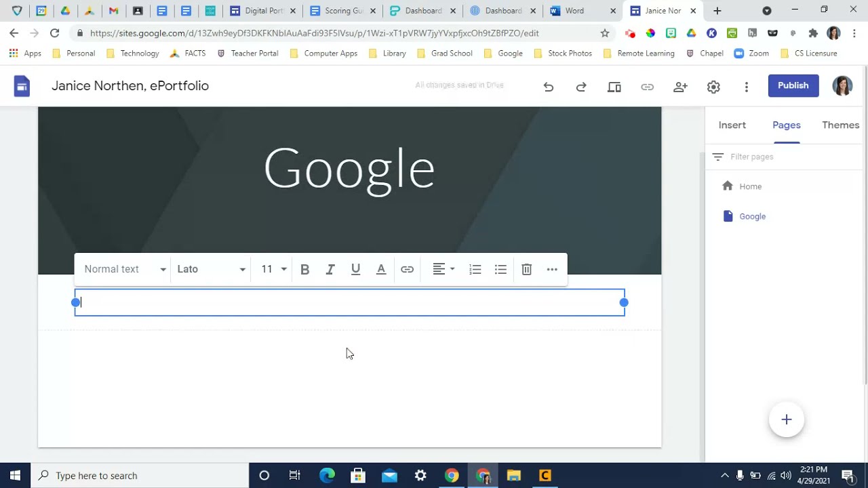Open Microsoft Edge from the taskbar
Screen dimensions: 868x488
pyautogui.click(x=327, y=476)
